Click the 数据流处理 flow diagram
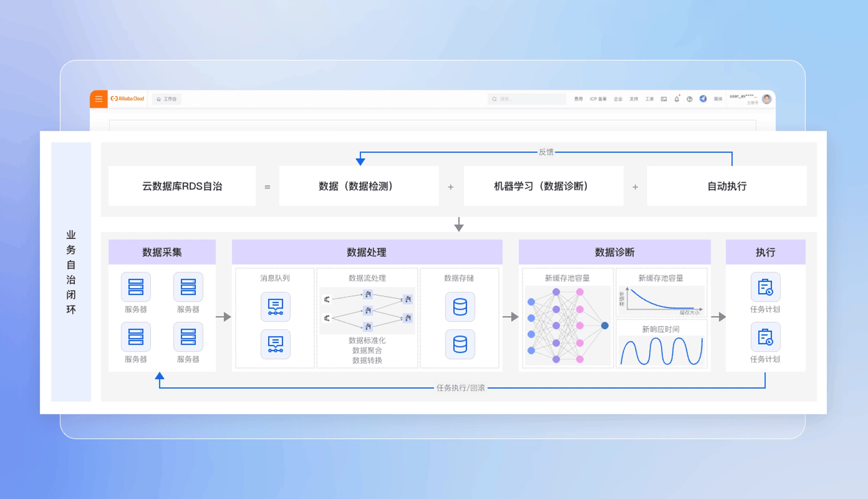Screen dimensions: 868x499 [367, 310]
